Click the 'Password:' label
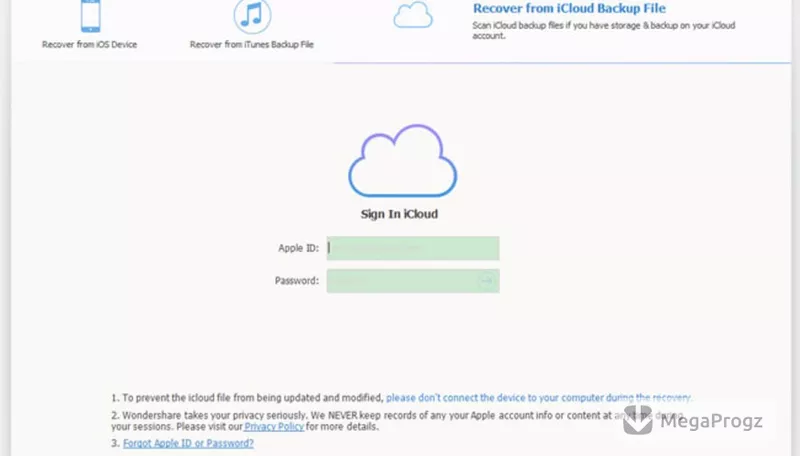The image size is (800, 456). pyautogui.click(x=297, y=281)
